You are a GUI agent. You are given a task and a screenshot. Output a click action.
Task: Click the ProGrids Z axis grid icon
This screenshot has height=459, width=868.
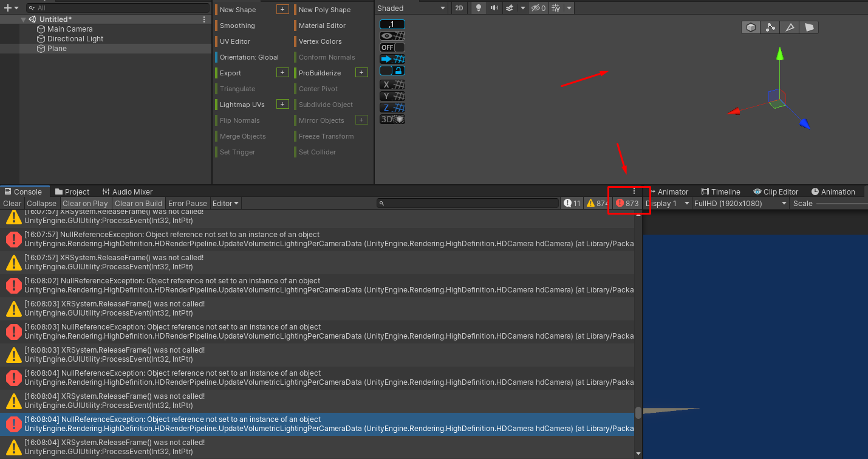coord(392,108)
